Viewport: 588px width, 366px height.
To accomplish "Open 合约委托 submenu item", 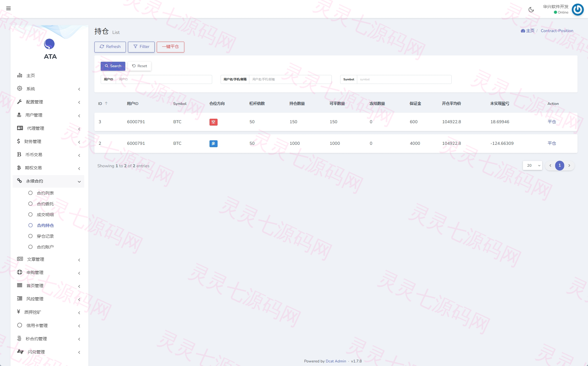I will tap(45, 204).
